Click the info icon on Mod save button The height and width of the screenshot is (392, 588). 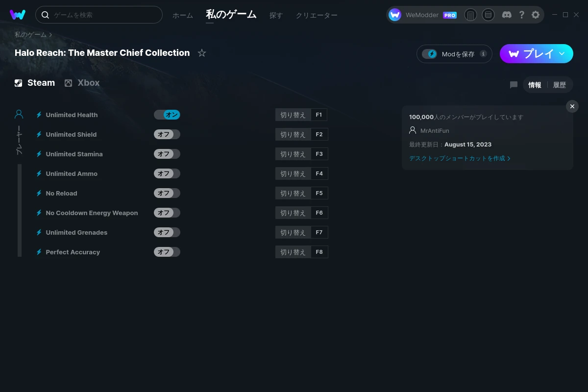click(483, 54)
